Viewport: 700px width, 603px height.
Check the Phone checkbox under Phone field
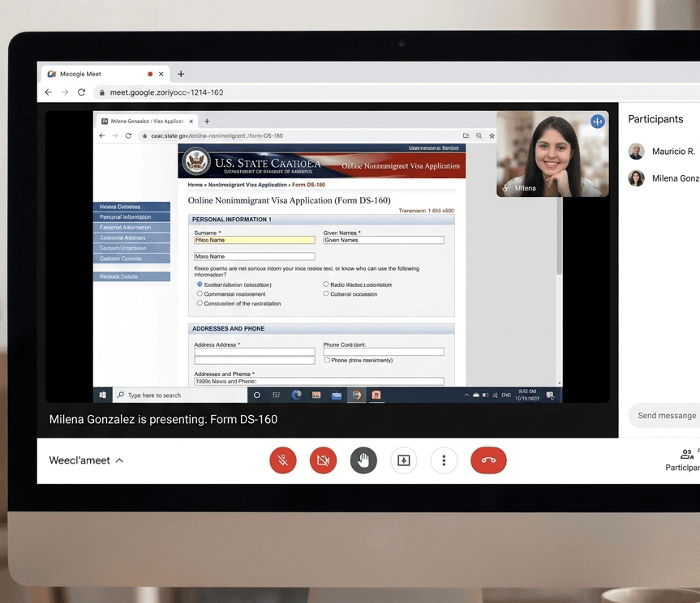click(327, 361)
